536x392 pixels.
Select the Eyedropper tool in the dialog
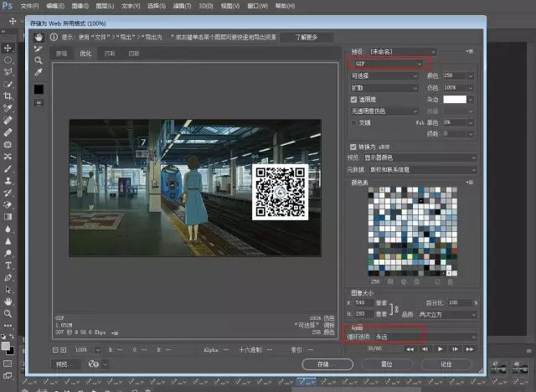pos(39,73)
